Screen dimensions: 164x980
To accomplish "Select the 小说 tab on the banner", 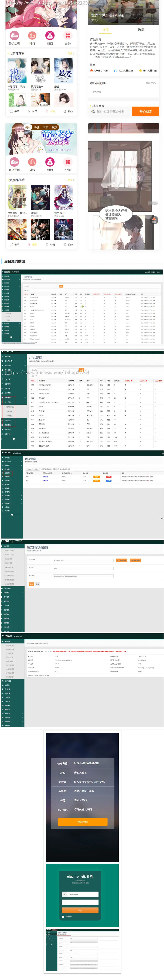I will click(x=37, y=128).
